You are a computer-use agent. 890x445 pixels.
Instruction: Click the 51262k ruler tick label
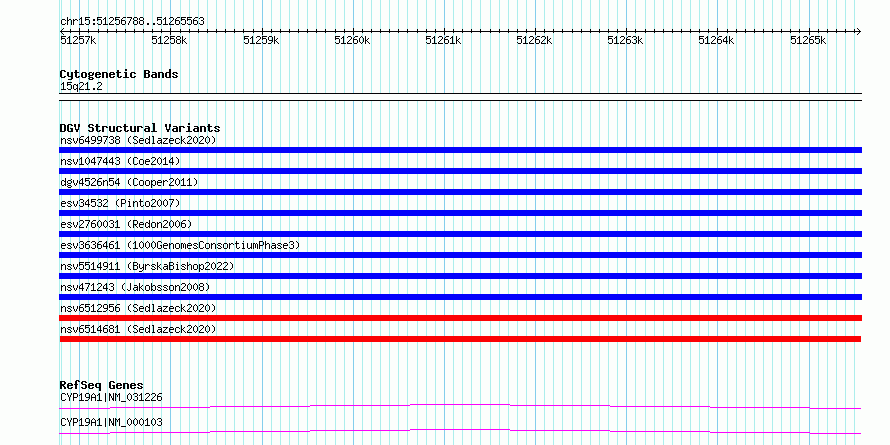click(534, 41)
